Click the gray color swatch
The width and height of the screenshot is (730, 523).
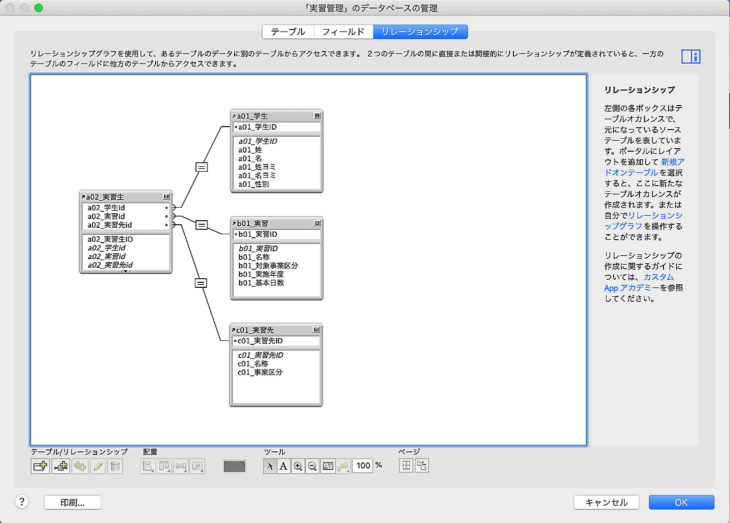pyautogui.click(x=234, y=466)
